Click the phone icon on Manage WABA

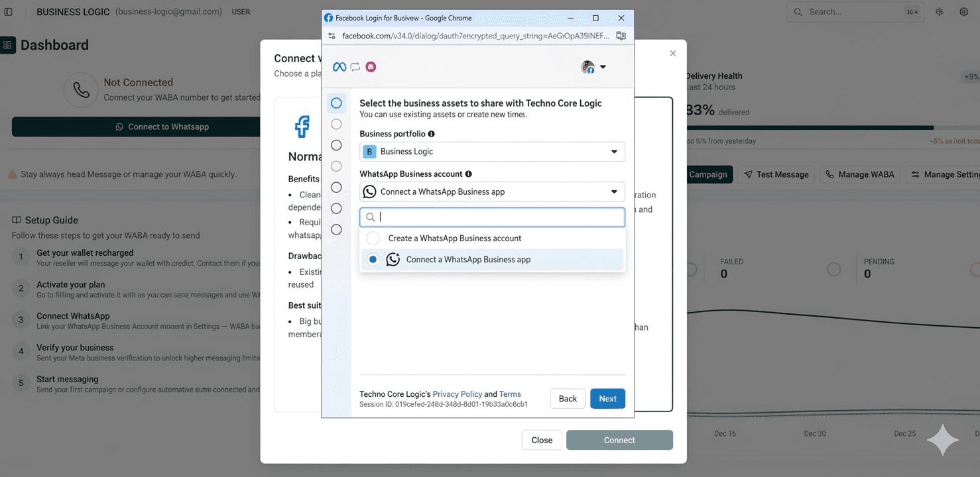[x=829, y=175]
